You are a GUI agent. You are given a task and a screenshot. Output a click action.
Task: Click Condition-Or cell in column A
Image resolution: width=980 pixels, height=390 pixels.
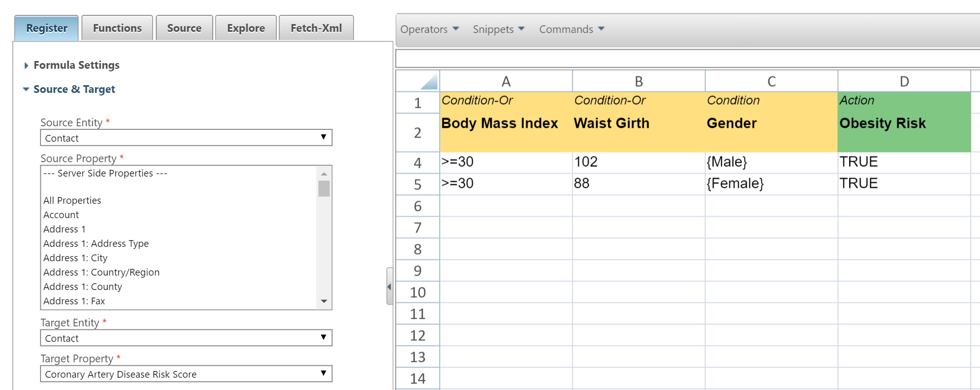[506, 103]
